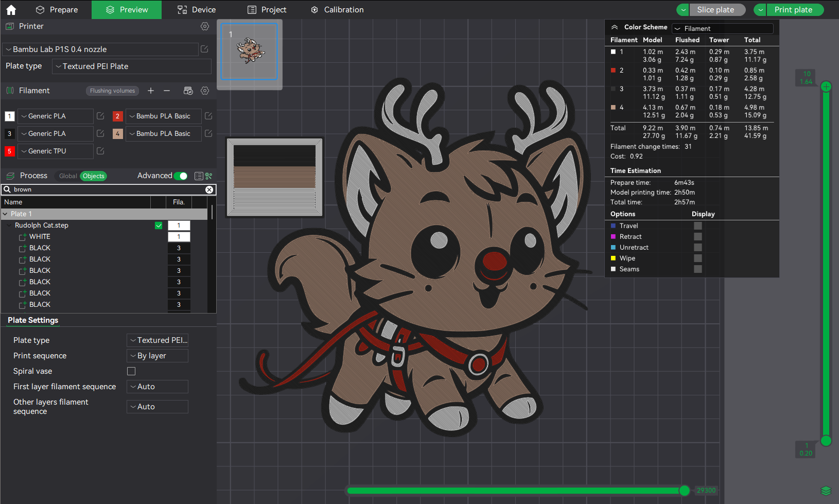Viewport: 839px width, 504px height.
Task: Click the wipe tower preview thumbnail
Action: (x=274, y=178)
